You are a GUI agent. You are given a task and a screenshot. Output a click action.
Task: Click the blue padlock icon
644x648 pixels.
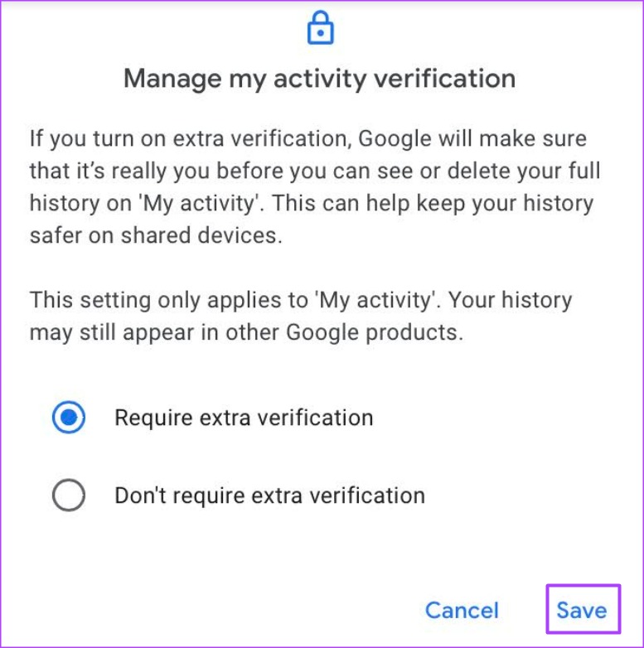tap(321, 27)
